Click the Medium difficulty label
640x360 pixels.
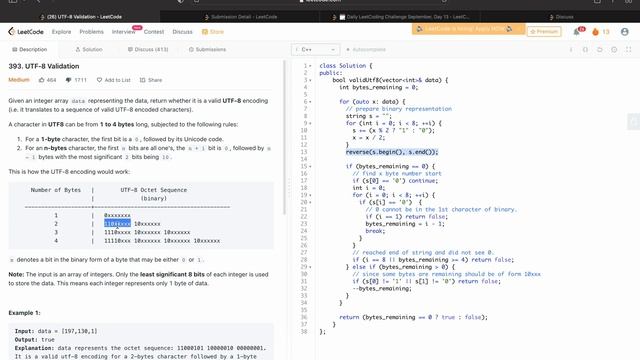[19, 80]
